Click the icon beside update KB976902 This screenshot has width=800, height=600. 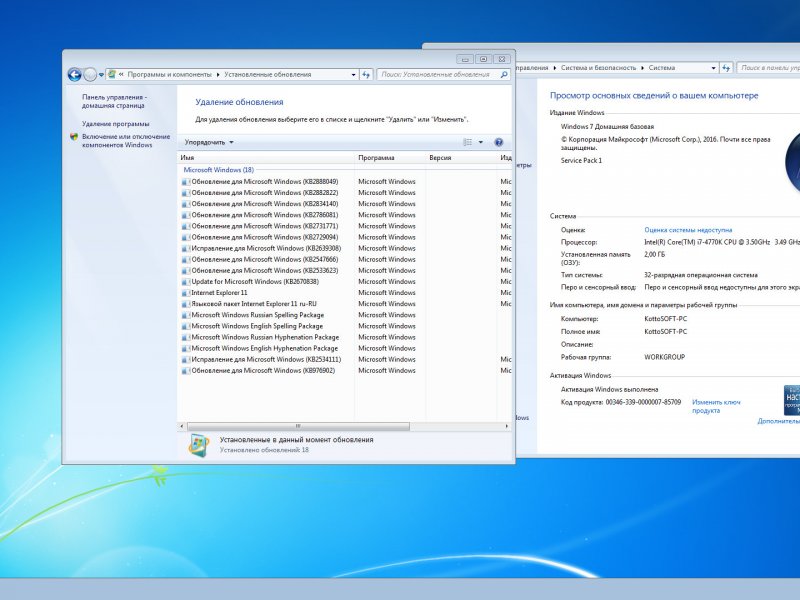coord(186,371)
